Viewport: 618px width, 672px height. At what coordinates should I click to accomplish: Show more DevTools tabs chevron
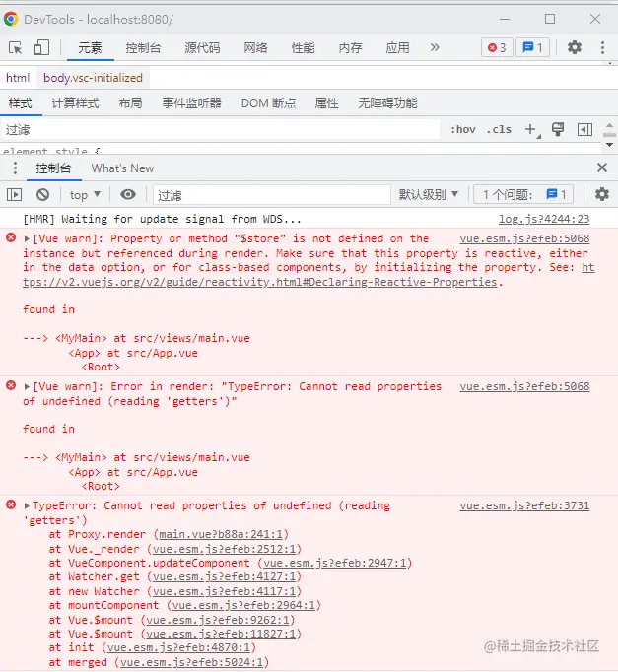[435, 47]
